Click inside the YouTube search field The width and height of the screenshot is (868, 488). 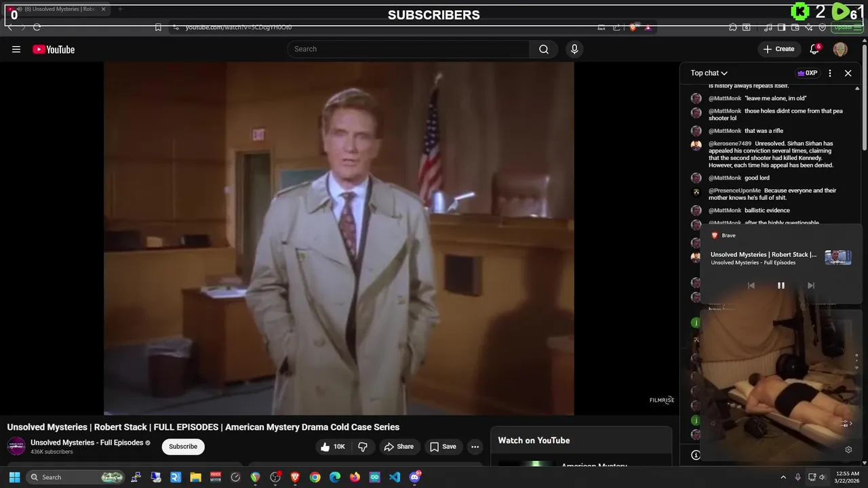click(408, 49)
